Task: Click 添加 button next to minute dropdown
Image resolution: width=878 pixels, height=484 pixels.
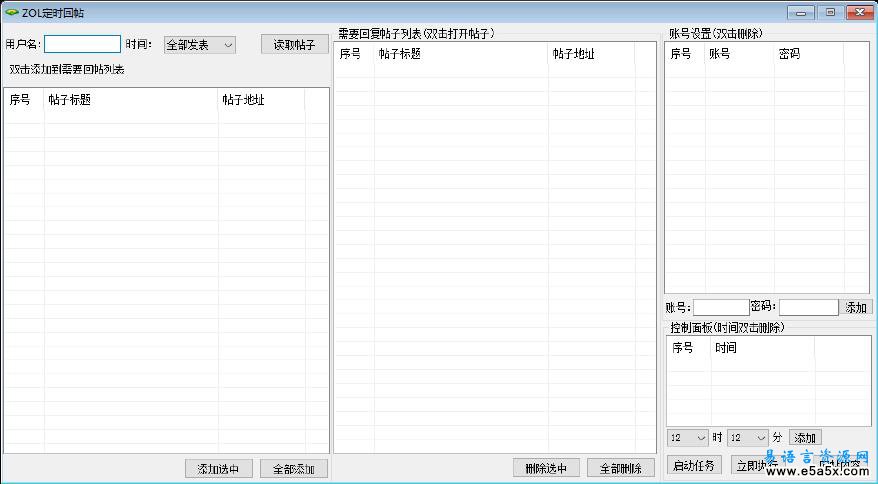Action: click(805, 438)
